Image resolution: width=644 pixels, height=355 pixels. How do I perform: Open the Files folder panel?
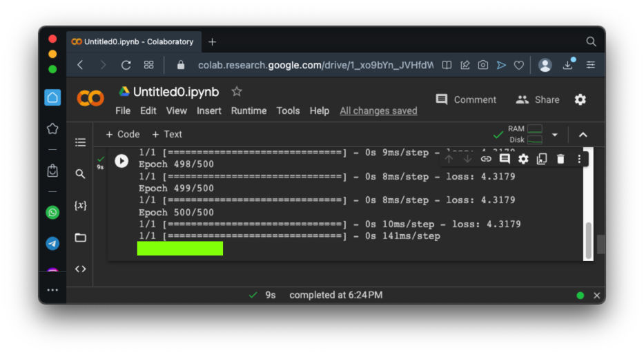pyautogui.click(x=81, y=238)
